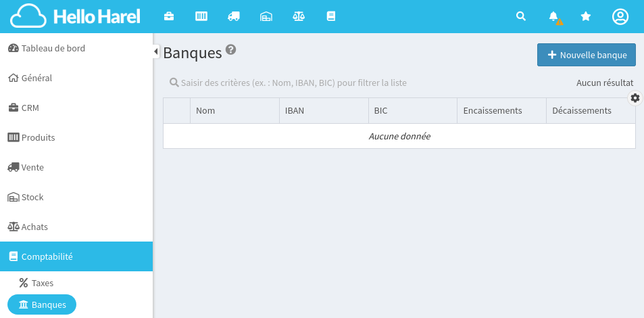Open the barcode Products icon in top bar
Viewport: 644px width, 318px height.
(201, 16)
